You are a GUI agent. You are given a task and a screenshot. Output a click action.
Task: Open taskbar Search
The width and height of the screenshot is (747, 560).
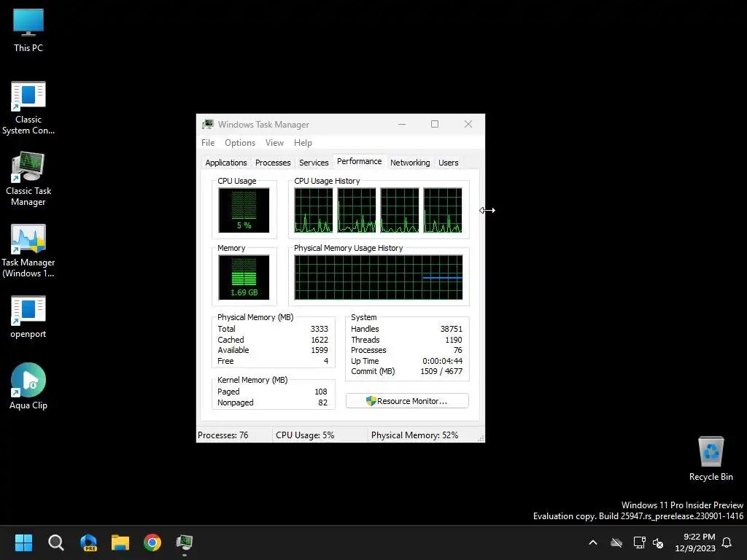55,542
